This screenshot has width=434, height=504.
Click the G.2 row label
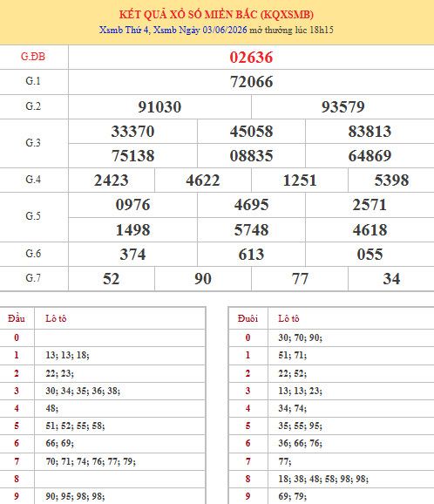(33, 106)
